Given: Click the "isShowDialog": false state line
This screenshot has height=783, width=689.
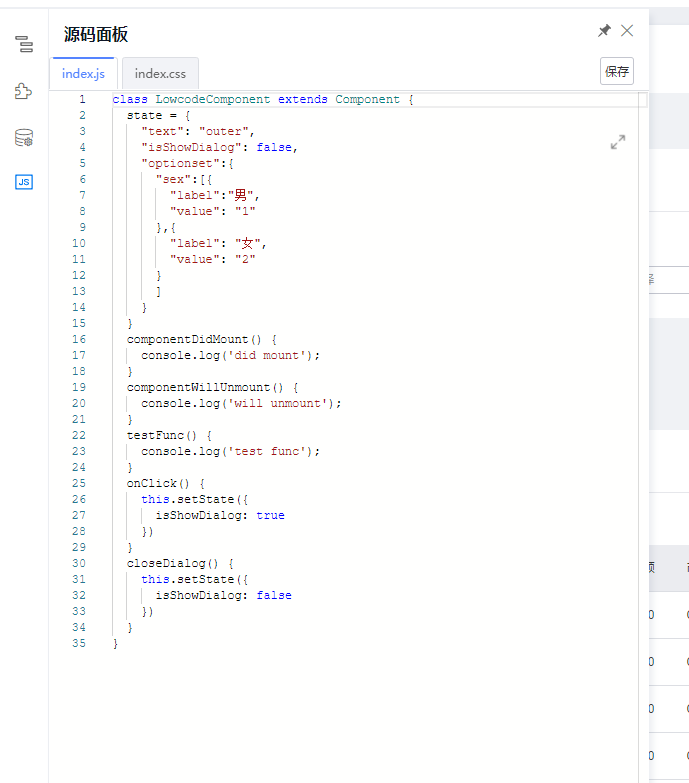Looking at the screenshot, I should [x=220, y=147].
